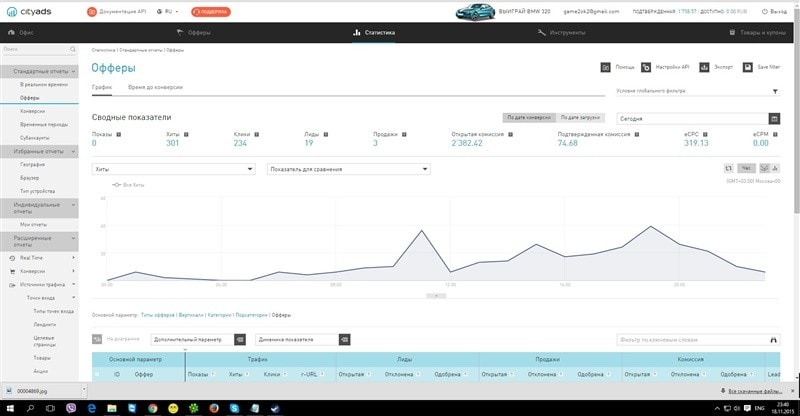The height and width of the screenshot is (416, 800).
Task: Click the ПОДДЕРЖКА support button
Action: tap(209, 11)
